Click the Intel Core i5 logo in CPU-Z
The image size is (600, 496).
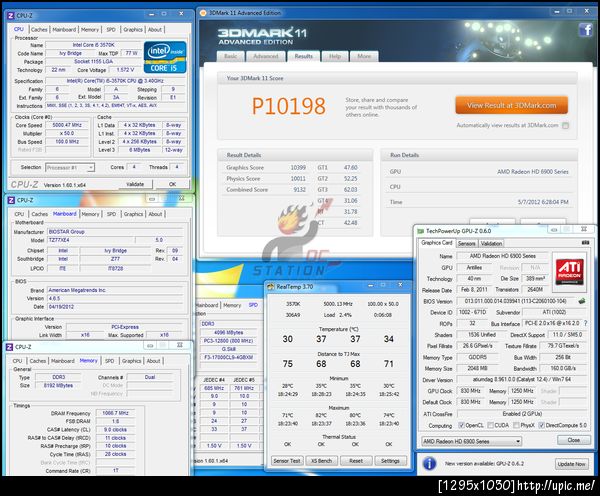pos(165,57)
